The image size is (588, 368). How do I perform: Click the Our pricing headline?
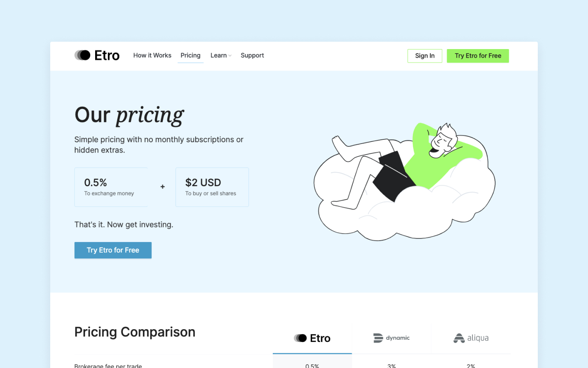tap(129, 115)
